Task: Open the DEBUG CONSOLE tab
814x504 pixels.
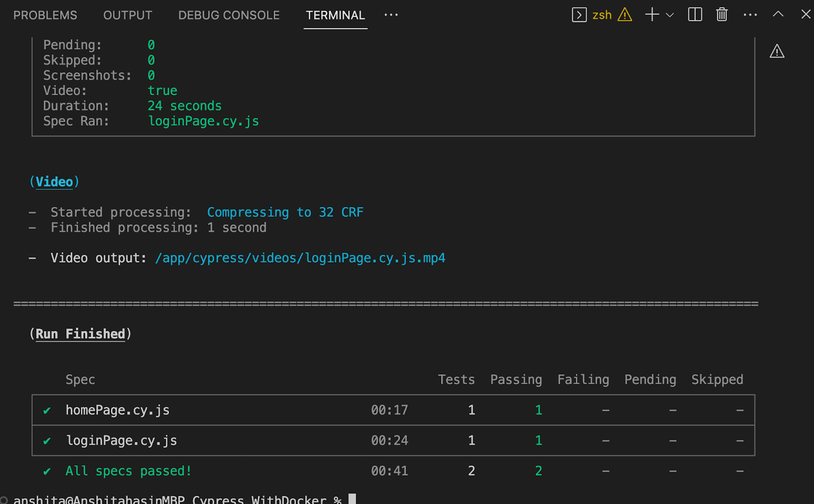Action: [x=228, y=15]
